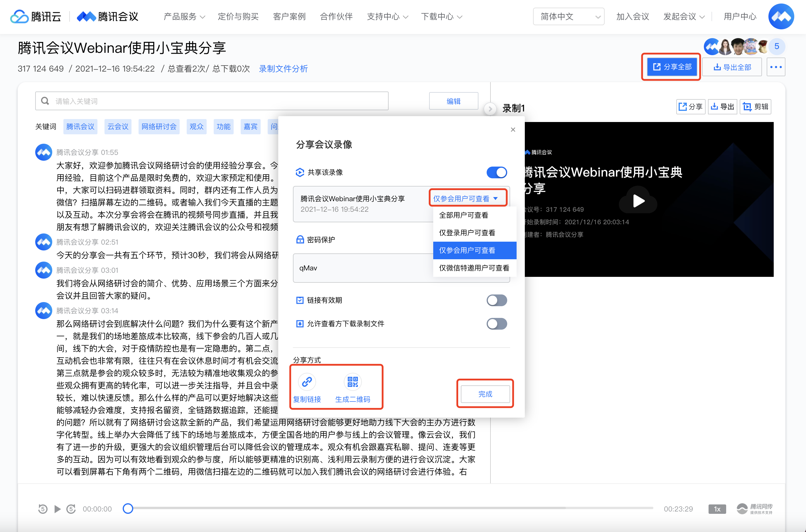The height and width of the screenshot is (532, 806).
Task: Enable the link validity period switch
Action: tap(497, 300)
